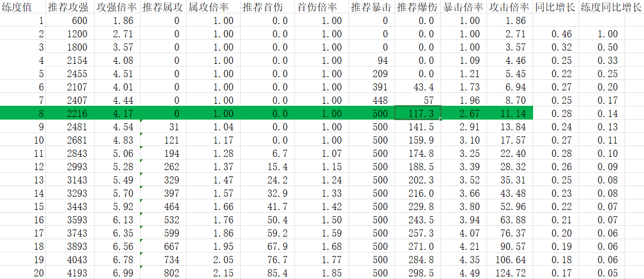
Task: Select the 推荐首伤 value 6.7
Action: click(267, 153)
